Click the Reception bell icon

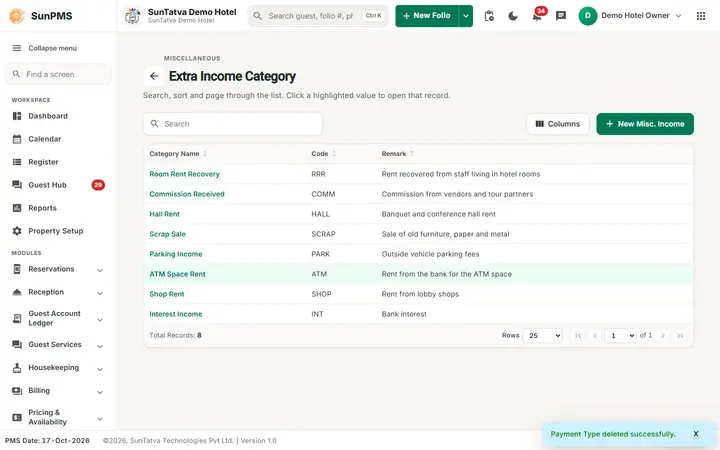[x=17, y=292]
